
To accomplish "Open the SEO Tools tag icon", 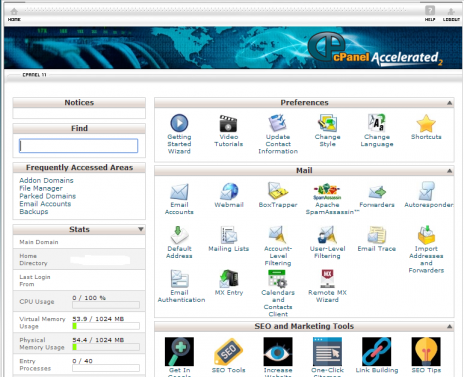I will tap(229, 351).
